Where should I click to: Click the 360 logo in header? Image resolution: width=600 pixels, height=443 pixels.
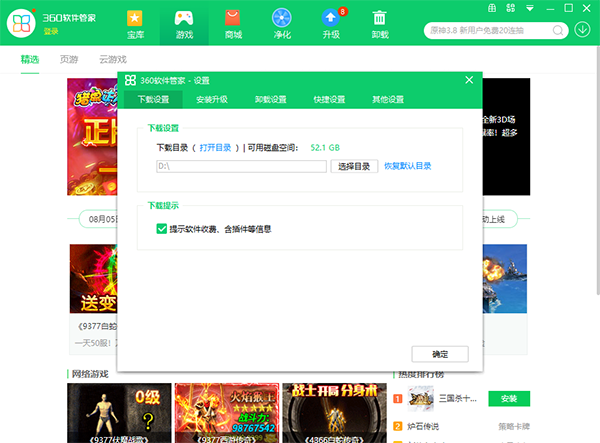point(21,23)
